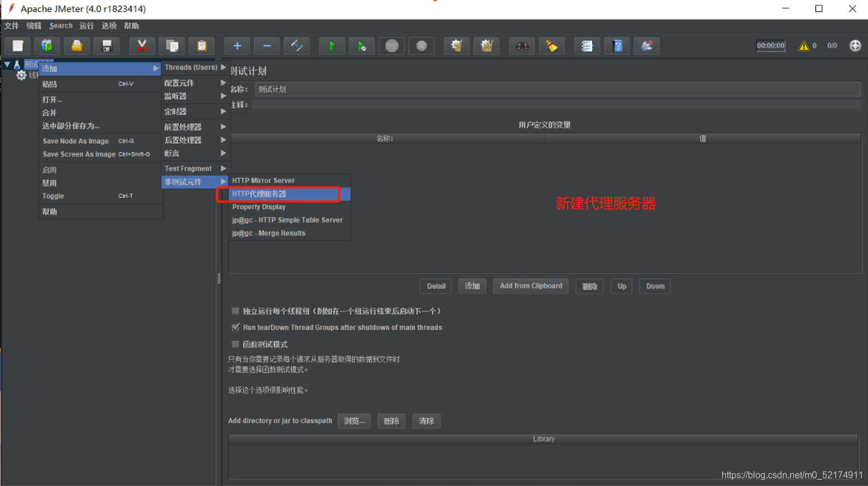Open the 文件 menu in menu bar
This screenshot has width=868, height=486.
[11, 26]
